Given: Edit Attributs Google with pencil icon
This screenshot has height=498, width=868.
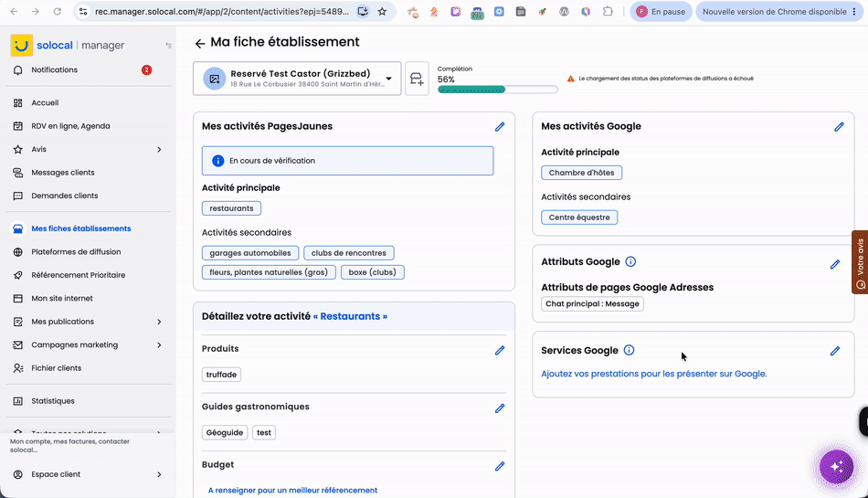Looking at the screenshot, I should click(x=835, y=264).
